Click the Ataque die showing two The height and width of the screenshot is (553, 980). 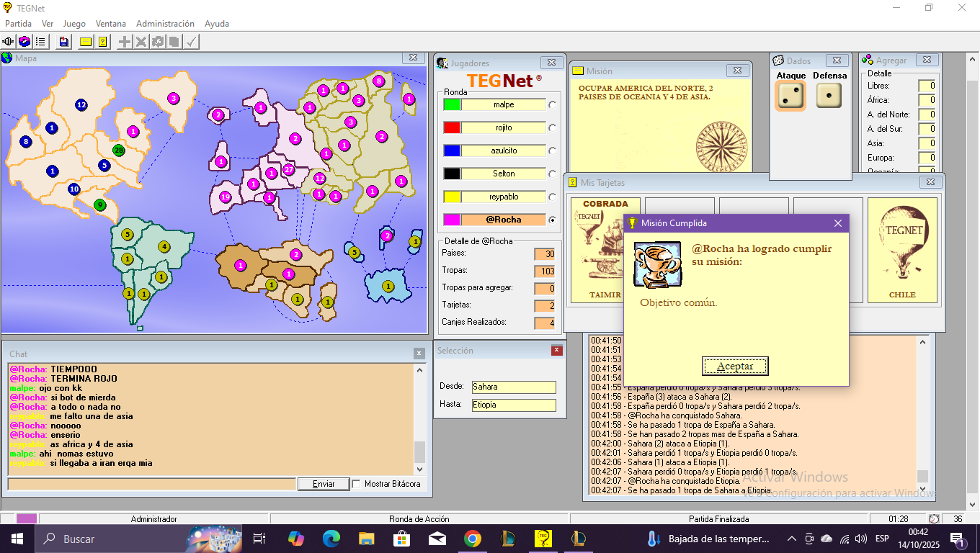coord(790,96)
